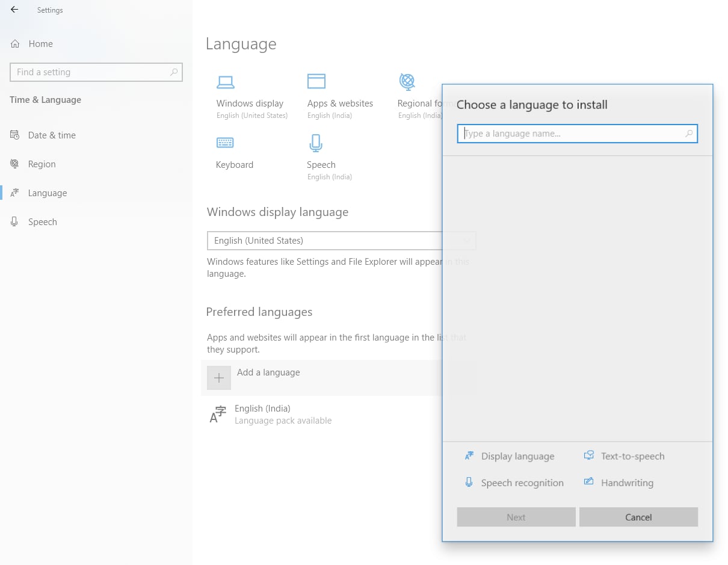Screen dimensions: 728x565
Task: Click the Text-to-speech legend text
Action: pos(633,456)
